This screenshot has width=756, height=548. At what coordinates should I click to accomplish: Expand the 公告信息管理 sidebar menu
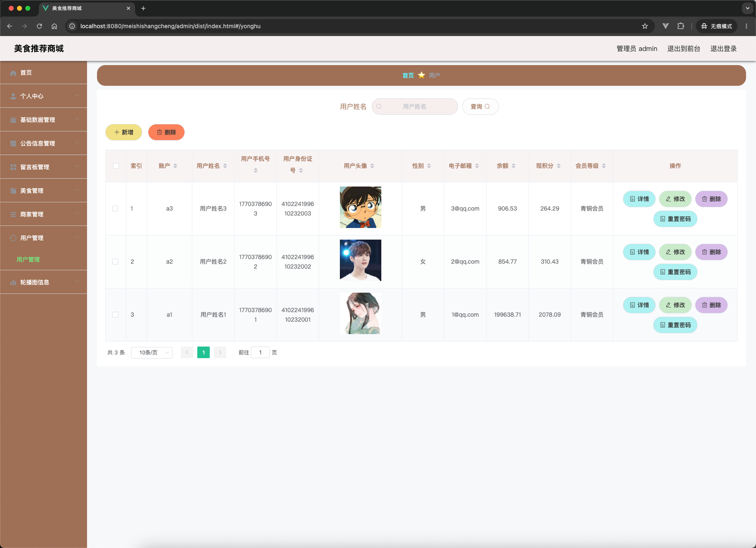(44, 143)
